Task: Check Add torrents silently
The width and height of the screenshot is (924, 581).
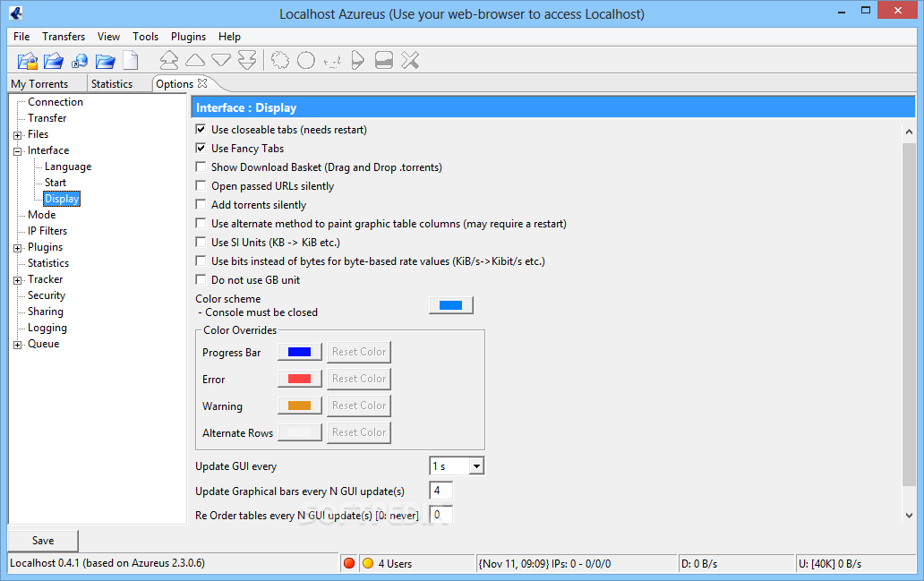Action: tap(201, 204)
